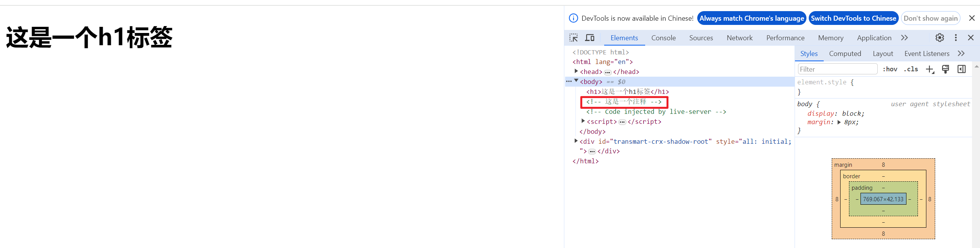This screenshot has width=980, height=248.
Task: Click the Styles pane scrollbar up arrow
Action: [977, 66]
